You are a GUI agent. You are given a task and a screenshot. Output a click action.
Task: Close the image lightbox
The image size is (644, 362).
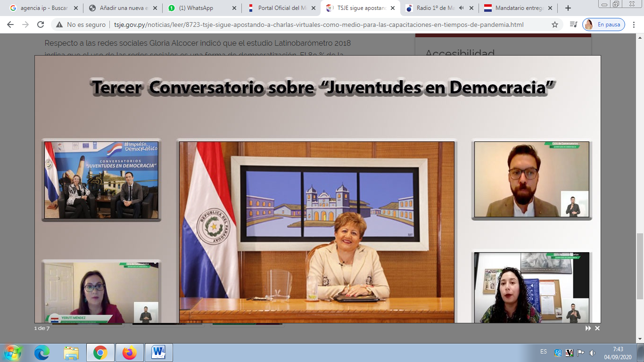tap(597, 328)
